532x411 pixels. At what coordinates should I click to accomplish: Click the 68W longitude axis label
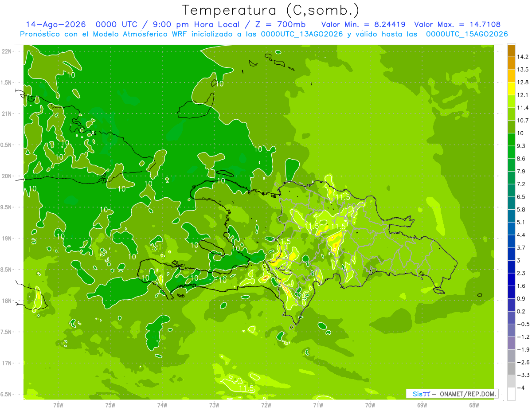tap(474, 405)
